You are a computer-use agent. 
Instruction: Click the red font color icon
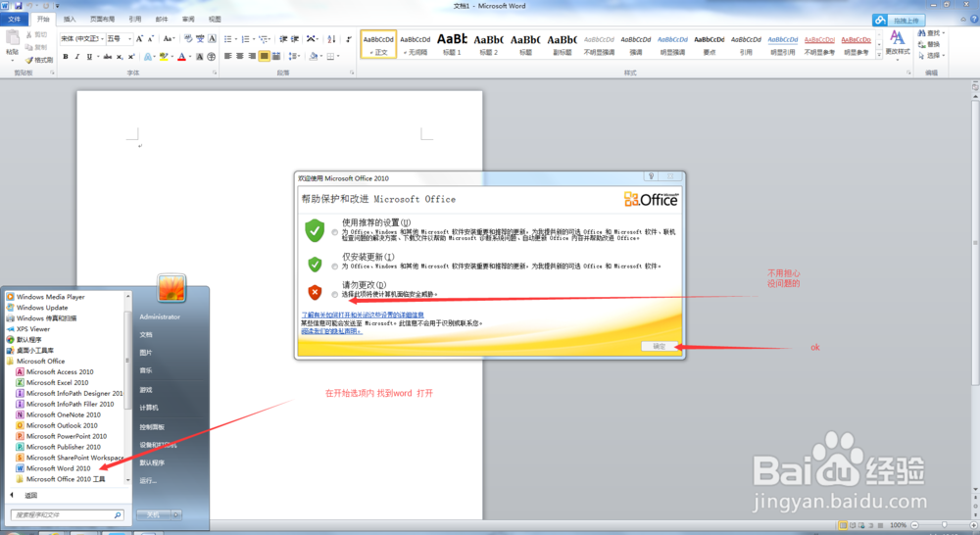pyautogui.click(x=182, y=56)
